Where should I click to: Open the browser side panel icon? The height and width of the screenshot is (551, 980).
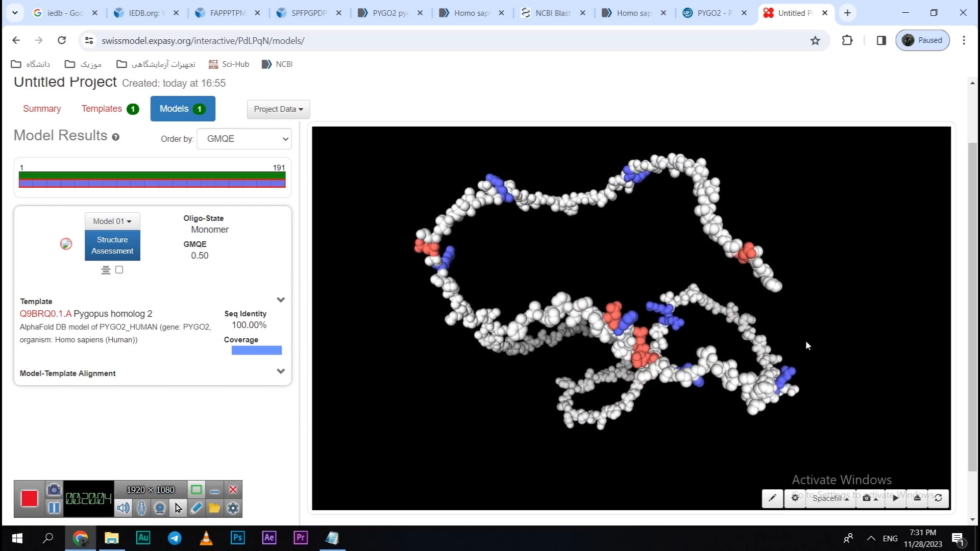881,40
